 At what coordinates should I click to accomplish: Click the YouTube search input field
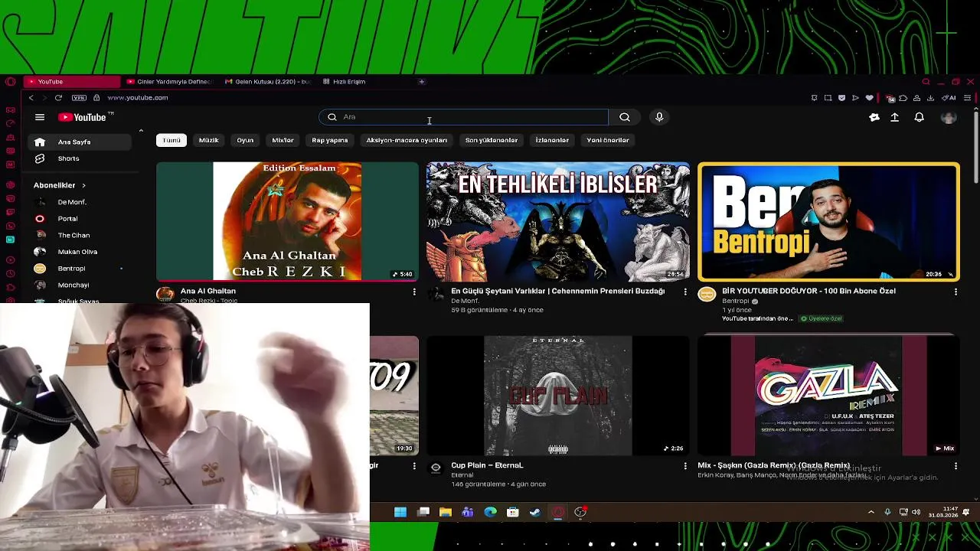click(x=463, y=117)
